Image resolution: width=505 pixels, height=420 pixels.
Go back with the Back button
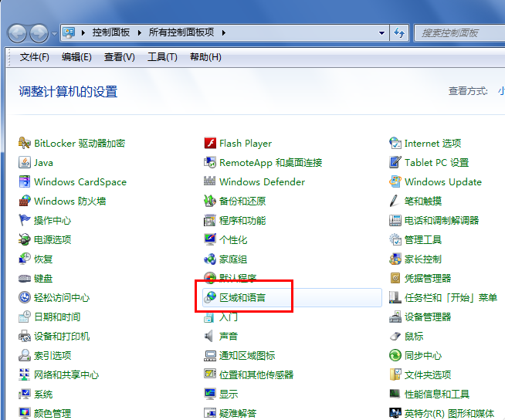pos(17,33)
